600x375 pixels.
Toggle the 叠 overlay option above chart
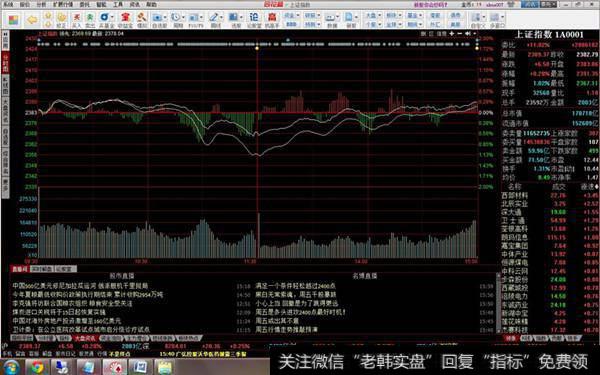[x=423, y=34]
